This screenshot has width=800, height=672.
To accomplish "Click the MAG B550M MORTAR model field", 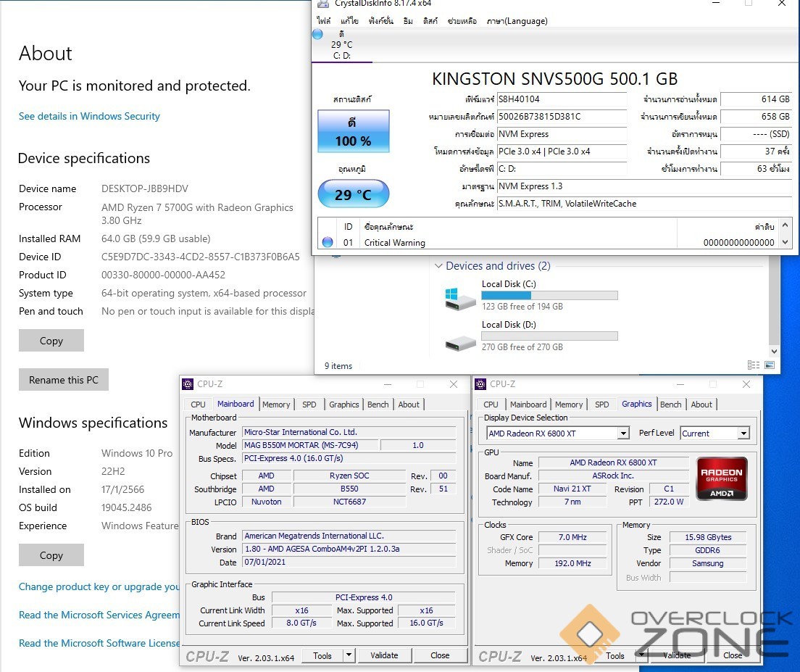I will click(310, 445).
